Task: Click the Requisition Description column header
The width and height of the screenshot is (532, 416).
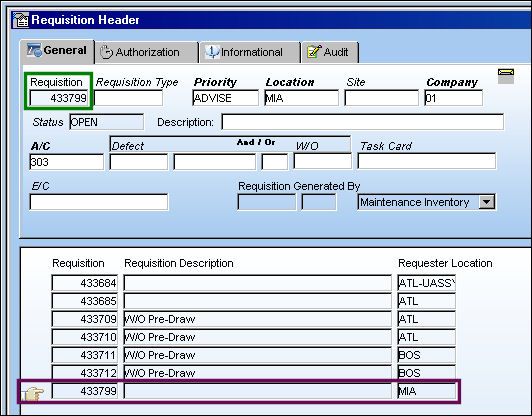Action: (179, 263)
